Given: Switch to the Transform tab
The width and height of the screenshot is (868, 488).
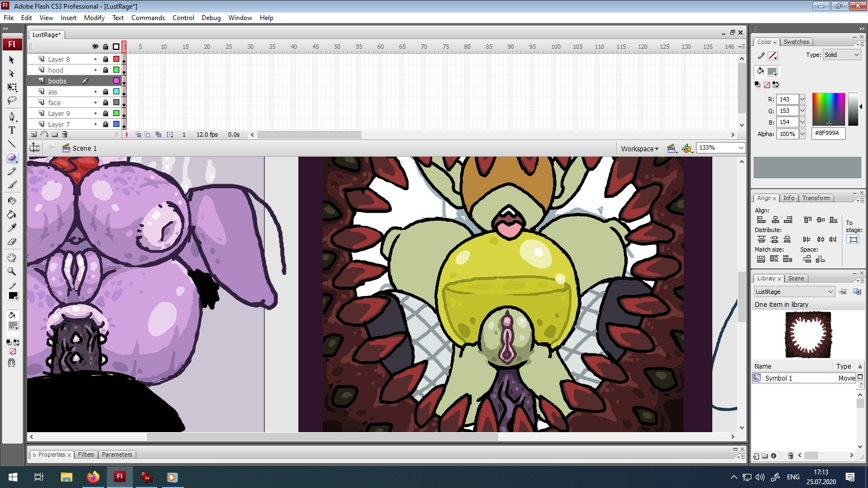Looking at the screenshot, I should [x=816, y=198].
